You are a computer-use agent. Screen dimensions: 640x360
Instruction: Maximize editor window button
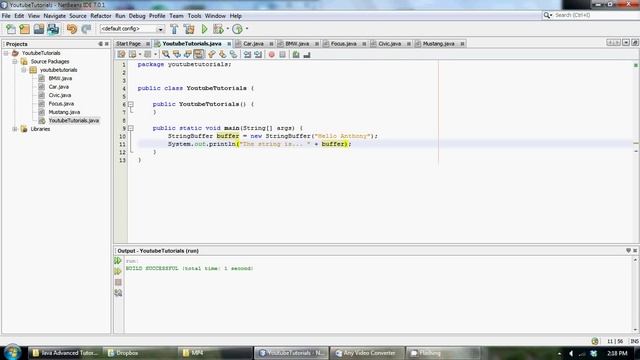pyautogui.click(x=635, y=42)
